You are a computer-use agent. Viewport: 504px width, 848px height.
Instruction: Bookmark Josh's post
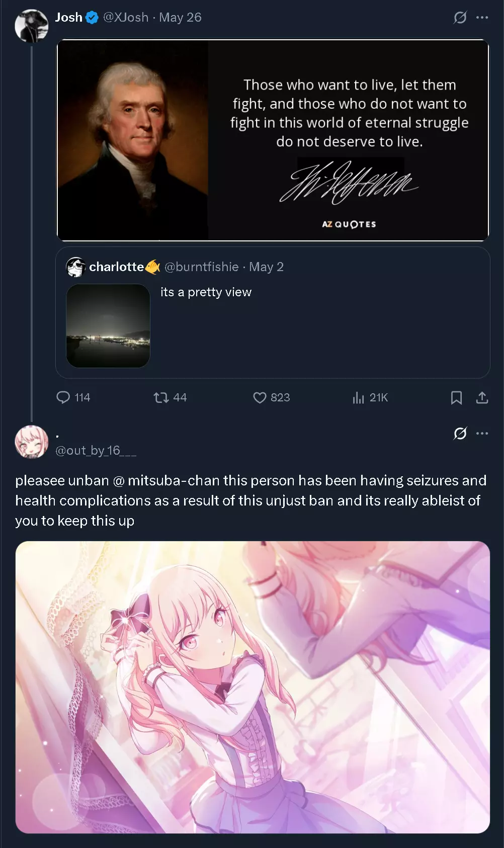click(456, 398)
